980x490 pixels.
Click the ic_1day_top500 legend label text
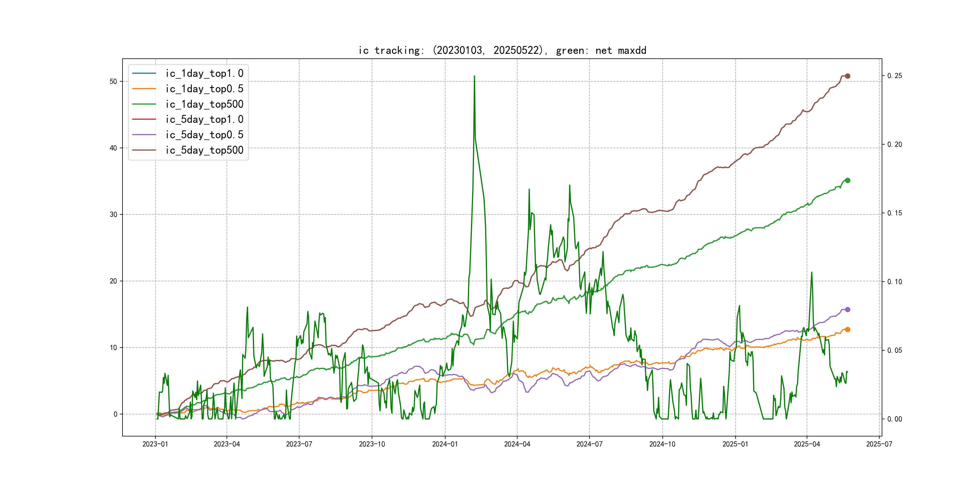204,104
